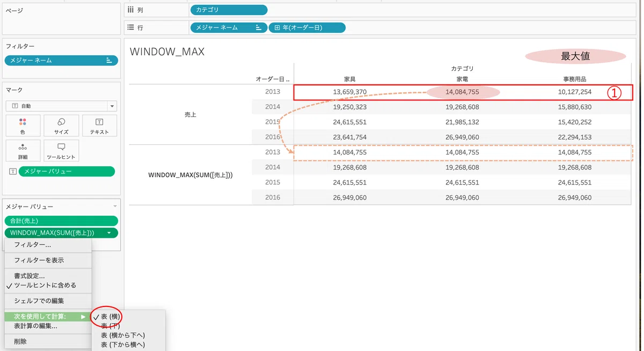Click the 色 (Color) marks card button
This screenshot has width=644, height=351.
pos(23,126)
